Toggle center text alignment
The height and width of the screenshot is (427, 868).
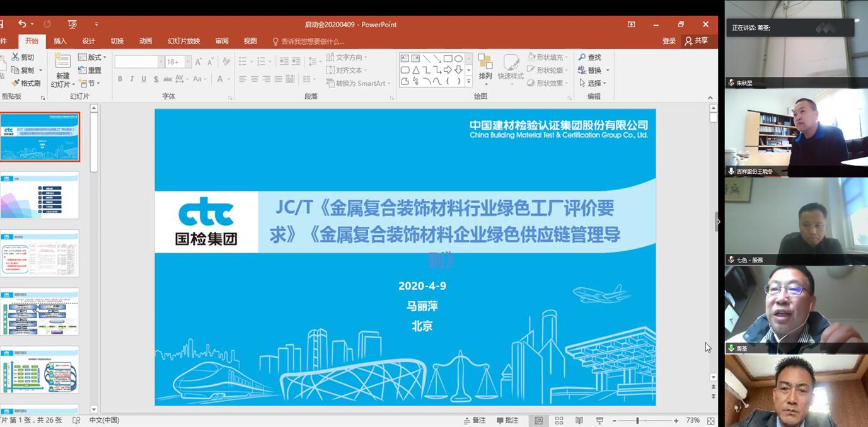click(x=255, y=79)
